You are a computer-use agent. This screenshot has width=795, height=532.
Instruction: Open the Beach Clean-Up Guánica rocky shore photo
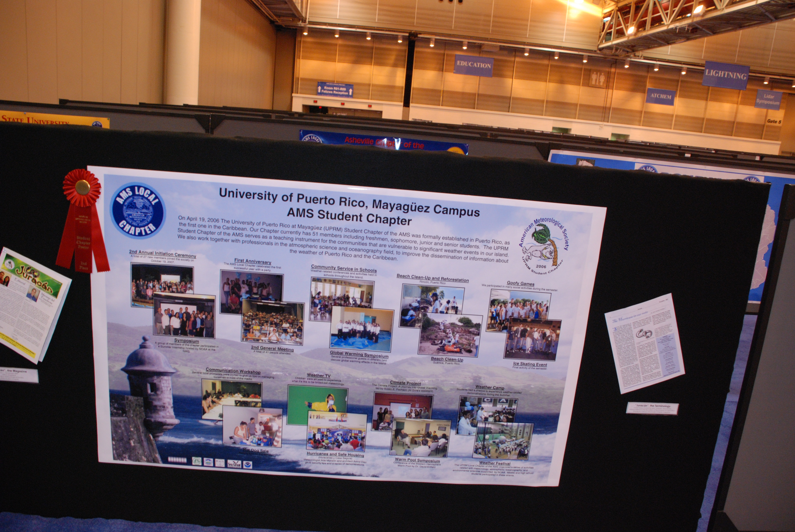point(450,335)
